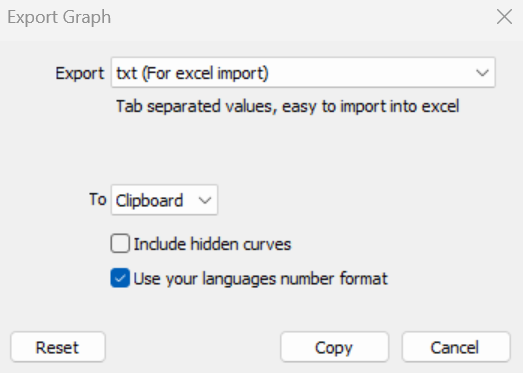Screen dimensions: 523x373
Task: Click the empty checkbox square icon
Action: pos(120,243)
